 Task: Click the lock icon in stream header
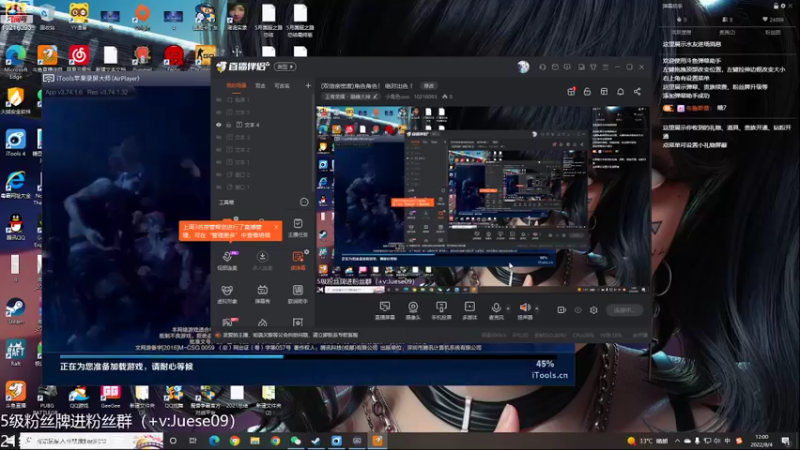pos(587,92)
